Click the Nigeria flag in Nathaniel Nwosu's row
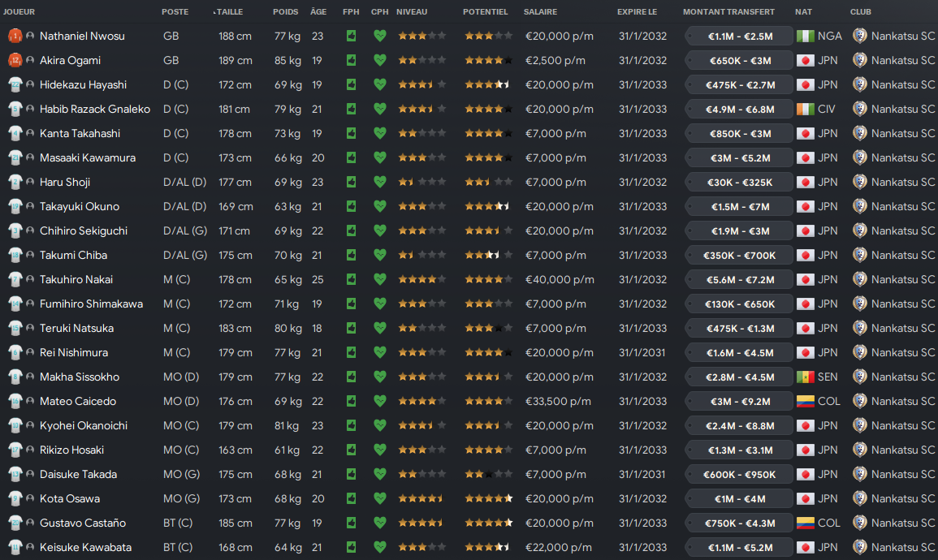Viewport: 938px width, 560px height. [806, 36]
